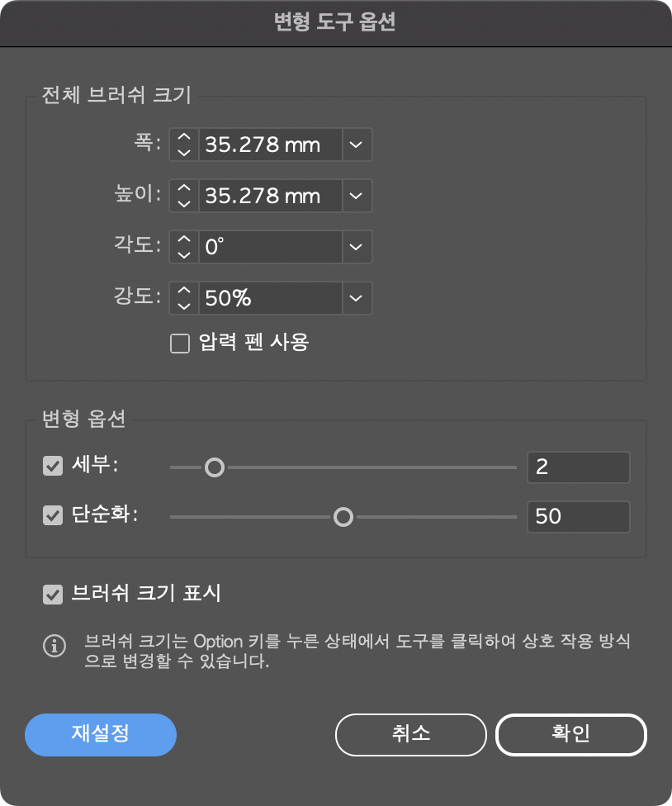Increase 폭 using its up stepper arrow
This screenshot has height=806, width=672.
tap(183, 139)
